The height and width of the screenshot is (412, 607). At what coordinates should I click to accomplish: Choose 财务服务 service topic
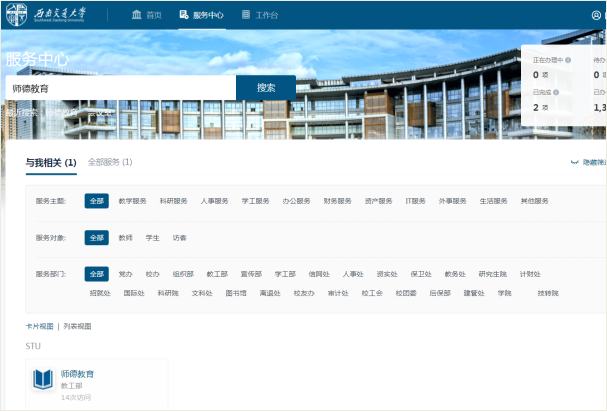337,201
